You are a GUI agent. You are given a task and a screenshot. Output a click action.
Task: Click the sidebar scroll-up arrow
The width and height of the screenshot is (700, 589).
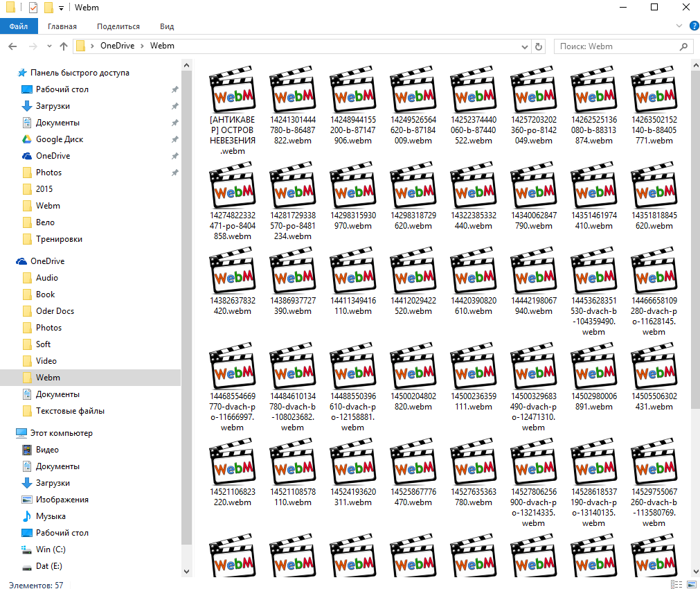pos(187,65)
